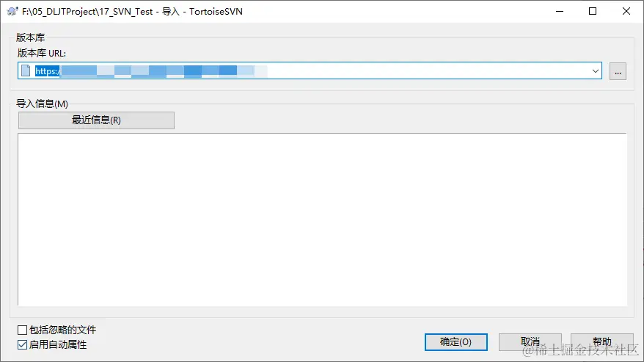Click the 版本库 group title text
This screenshot has height=362, width=644.
[30, 37]
